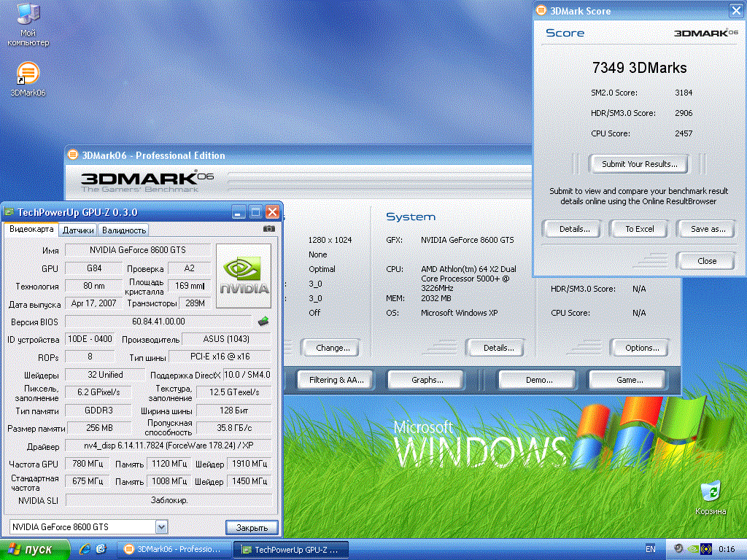Click the GPU name field NVIDIA GeForce 8600 GTS

(x=138, y=250)
